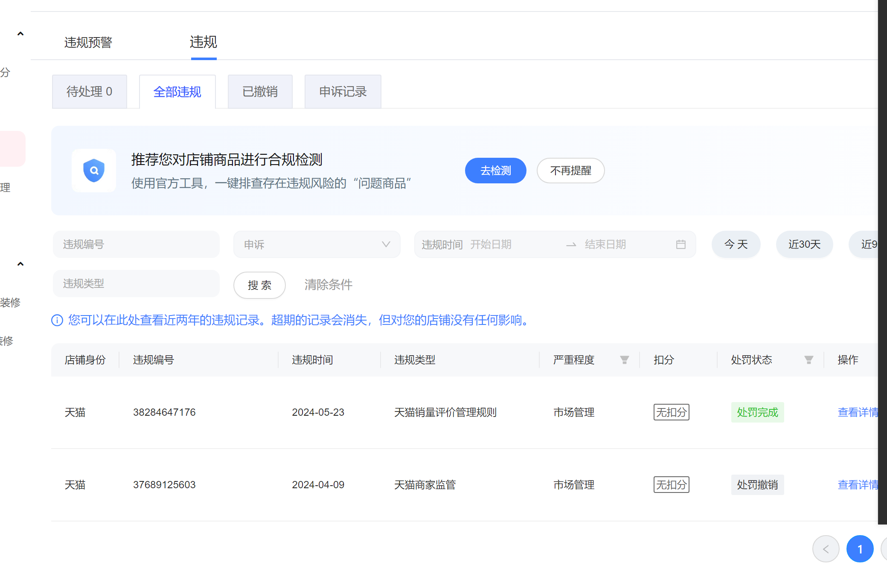887x588 pixels.
Task: Dismiss the reminder with the 不再提醒 button
Action: [x=570, y=171]
